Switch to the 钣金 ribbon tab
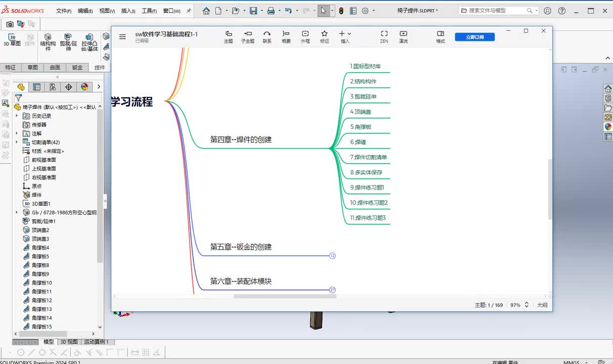 77,67
